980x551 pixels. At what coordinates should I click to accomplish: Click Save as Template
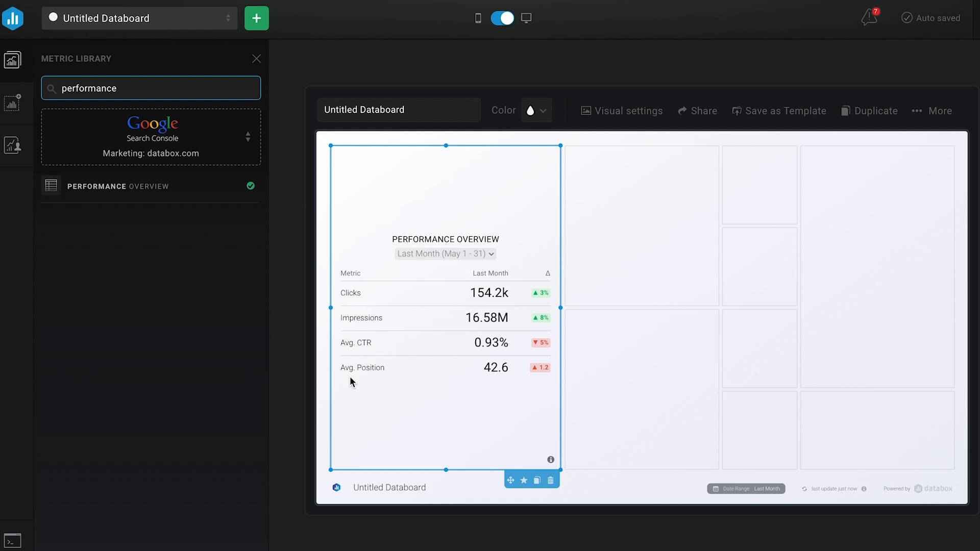779,111
